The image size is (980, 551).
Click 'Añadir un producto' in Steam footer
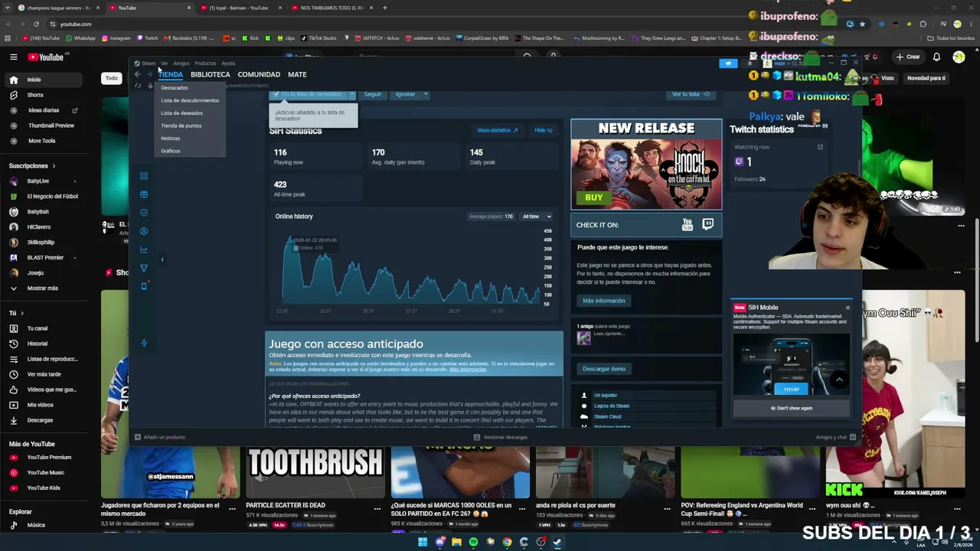pyautogui.click(x=160, y=437)
